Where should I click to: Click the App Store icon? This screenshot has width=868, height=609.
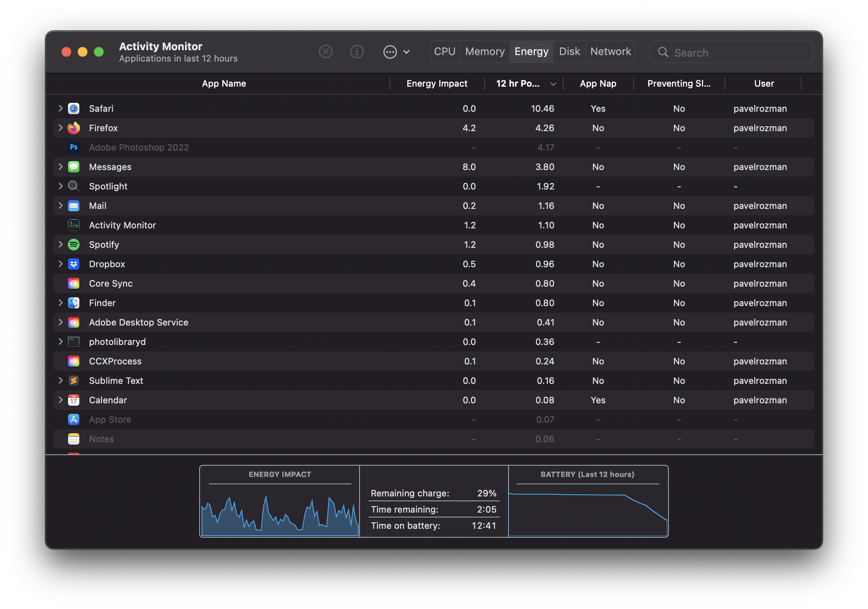point(74,419)
